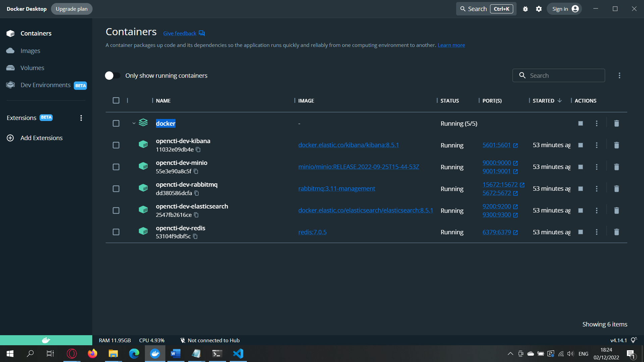Click the Upgrade plan button
Viewport: 644px width, 362px height.
point(71,9)
